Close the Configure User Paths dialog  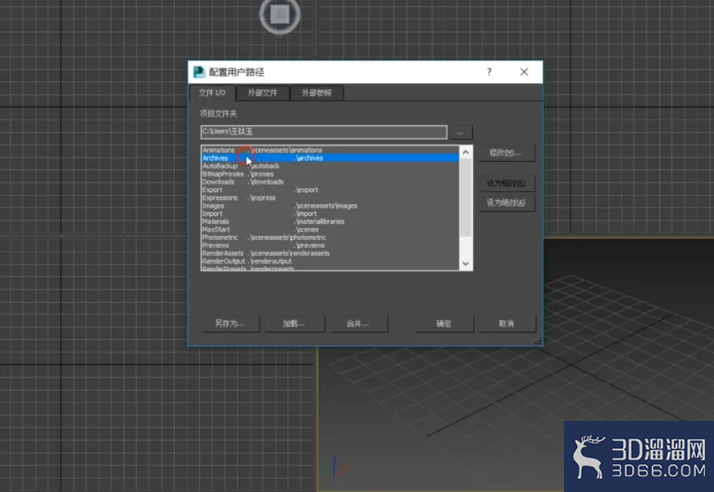[x=524, y=72]
